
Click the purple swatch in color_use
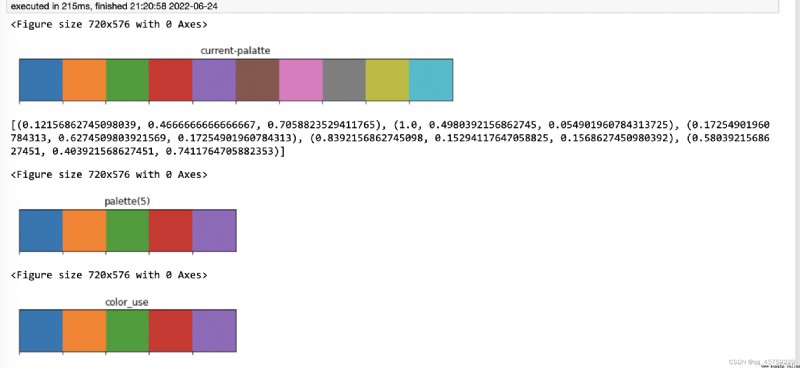(214, 331)
